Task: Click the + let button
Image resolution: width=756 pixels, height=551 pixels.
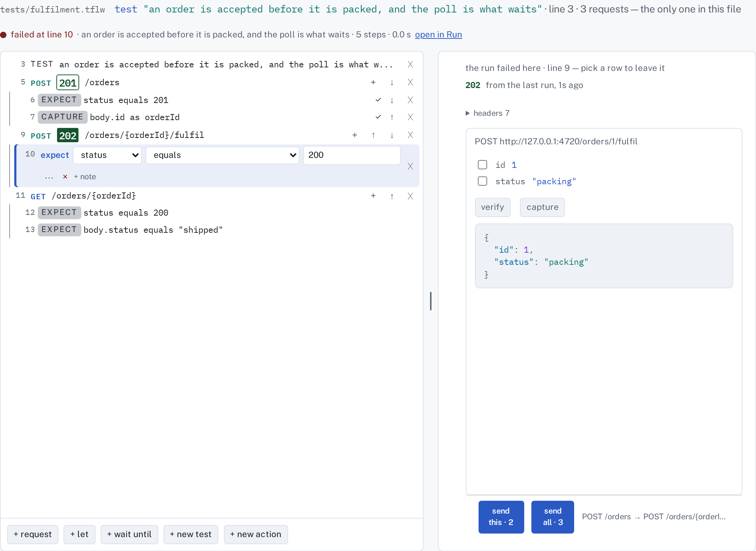Action: [80, 534]
